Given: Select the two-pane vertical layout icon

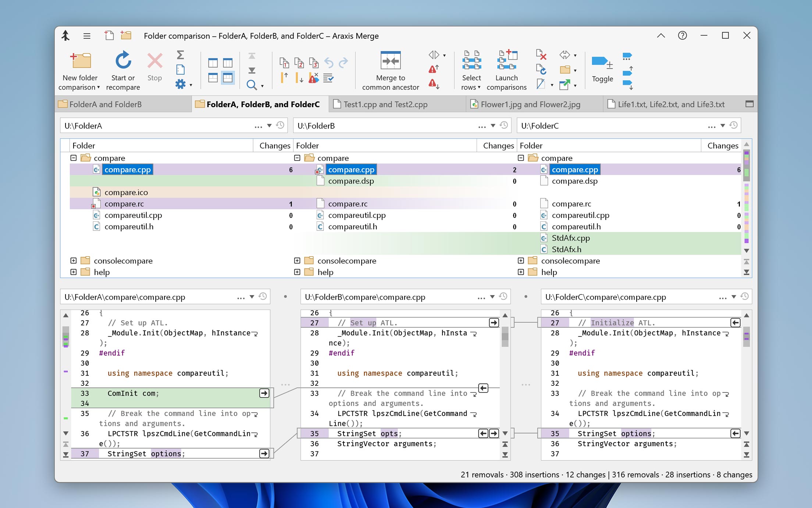Looking at the screenshot, I should tap(213, 63).
